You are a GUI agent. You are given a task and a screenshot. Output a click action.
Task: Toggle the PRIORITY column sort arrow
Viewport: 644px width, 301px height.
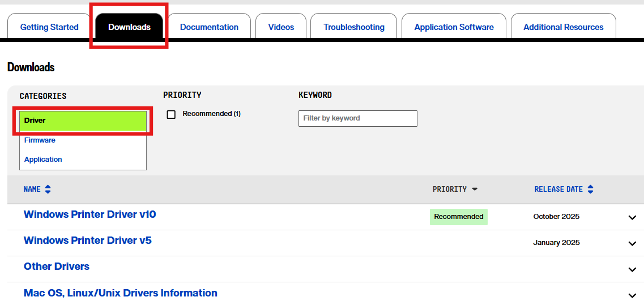coord(475,189)
